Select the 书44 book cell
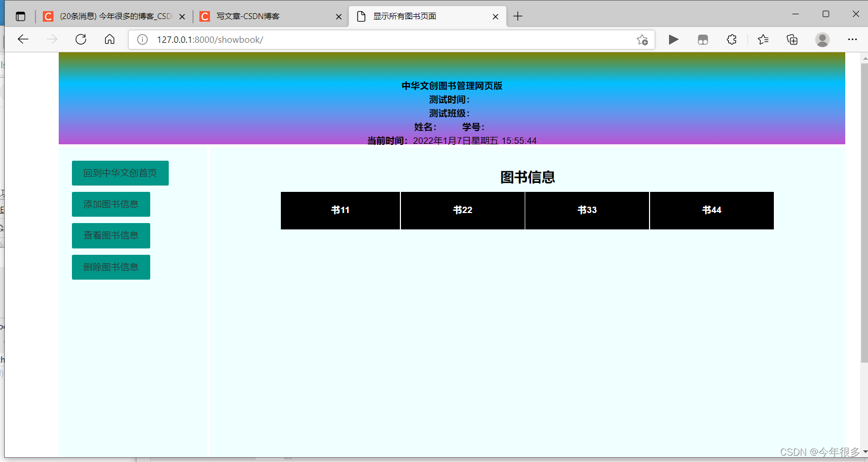The height and width of the screenshot is (462, 868). pos(712,210)
